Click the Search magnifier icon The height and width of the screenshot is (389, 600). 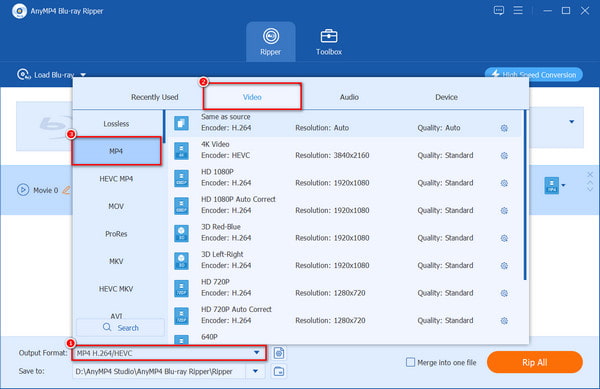[107, 327]
